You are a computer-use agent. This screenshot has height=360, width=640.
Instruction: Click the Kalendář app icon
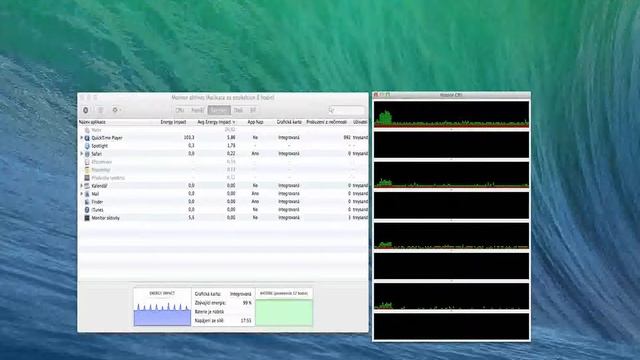click(x=87, y=186)
